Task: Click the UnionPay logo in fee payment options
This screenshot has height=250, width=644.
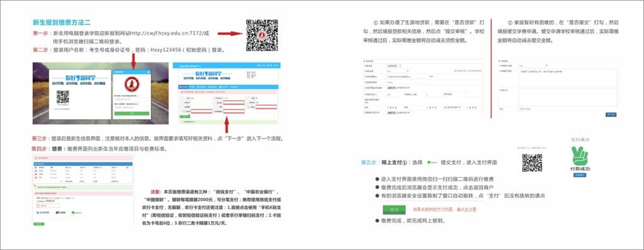Action: (x=61, y=213)
